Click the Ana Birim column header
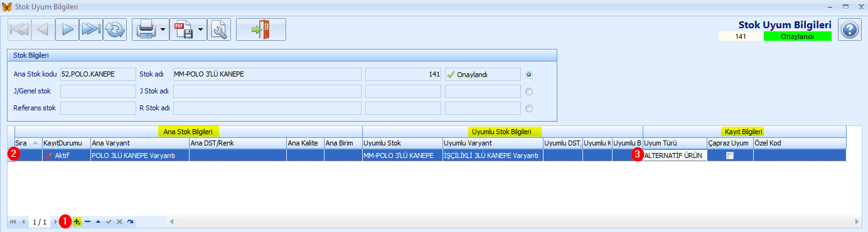Screen dimensions: 868x232 (x=343, y=143)
